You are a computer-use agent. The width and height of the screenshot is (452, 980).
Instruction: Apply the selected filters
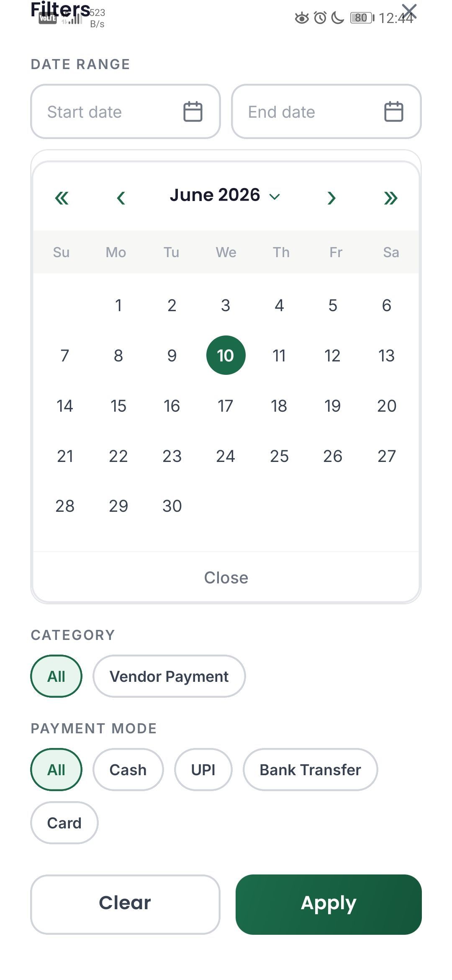329,904
